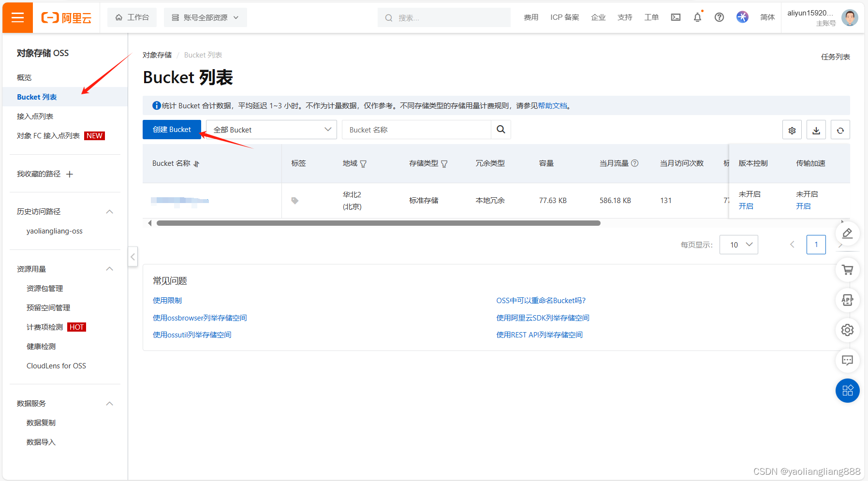The height and width of the screenshot is (481, 868).
Task: Open 使用ossbrowser列举存储空间 link
Action: tap(200, 318)
